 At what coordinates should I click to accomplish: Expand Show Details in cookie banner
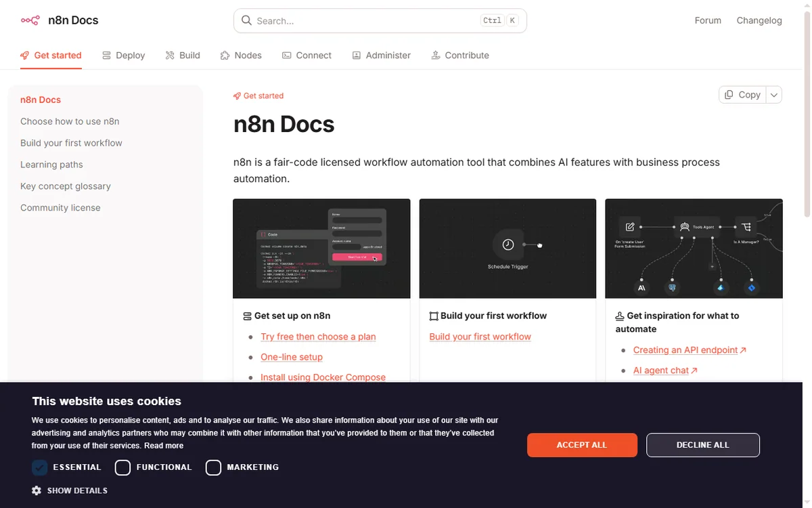70,490
